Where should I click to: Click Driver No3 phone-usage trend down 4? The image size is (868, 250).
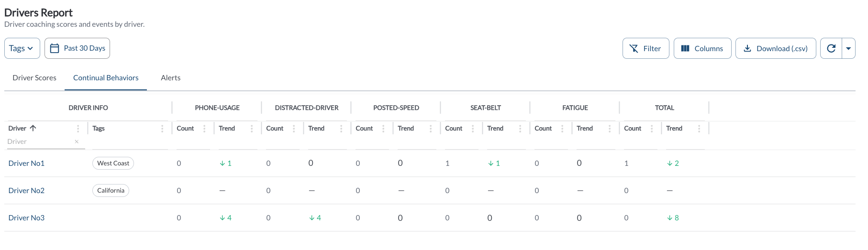click(225, 217)
